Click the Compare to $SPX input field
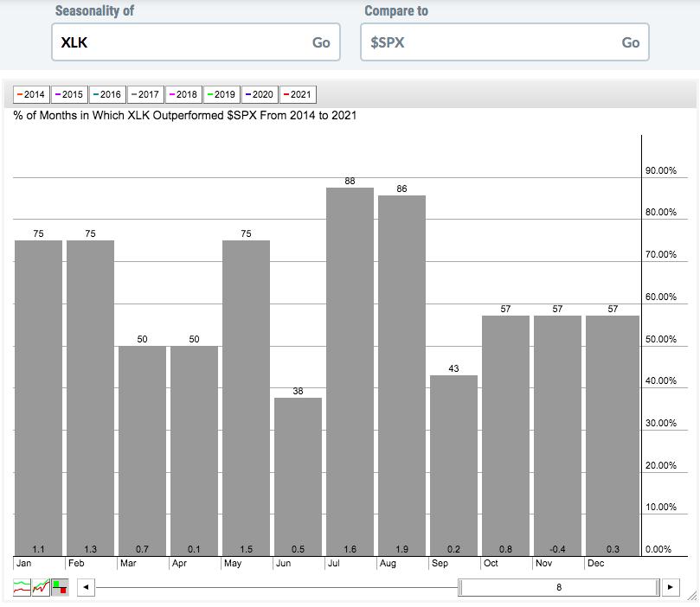Image resolution: width=700 pixels, height=607 pixels. tap(487, 42)
